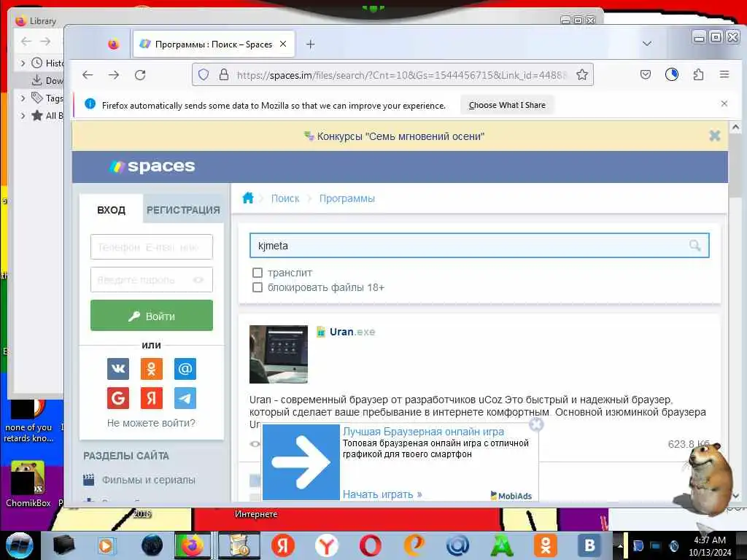The width and height of the screenshot is (747, 560).
Task: List all tabs dropdown arrow
Action: (x=646, y=43)
